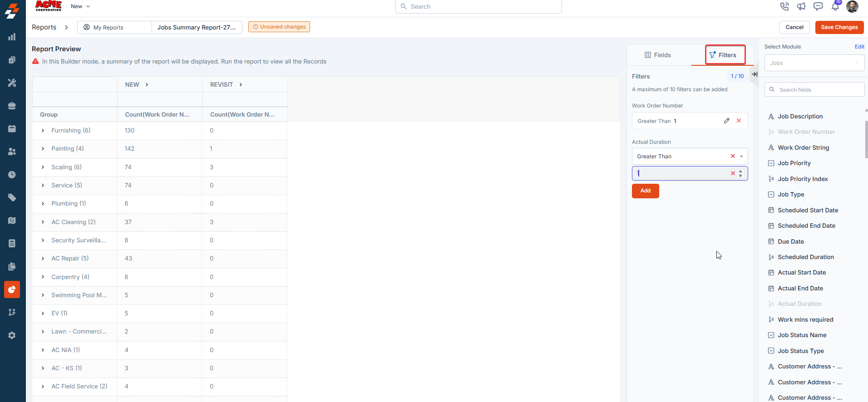Open the map sidebar icon
Viewport: 868px width, 402px height.
tap(12, 221)
